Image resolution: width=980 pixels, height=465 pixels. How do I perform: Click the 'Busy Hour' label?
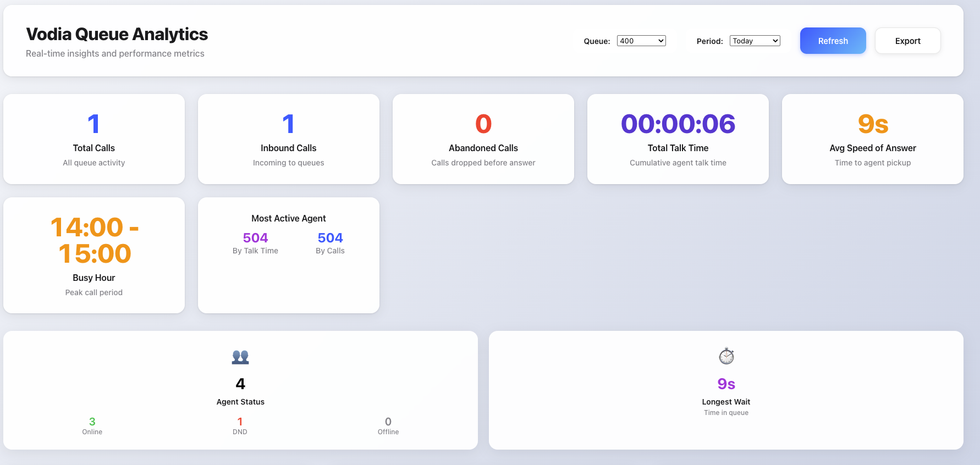coord(94,278)
